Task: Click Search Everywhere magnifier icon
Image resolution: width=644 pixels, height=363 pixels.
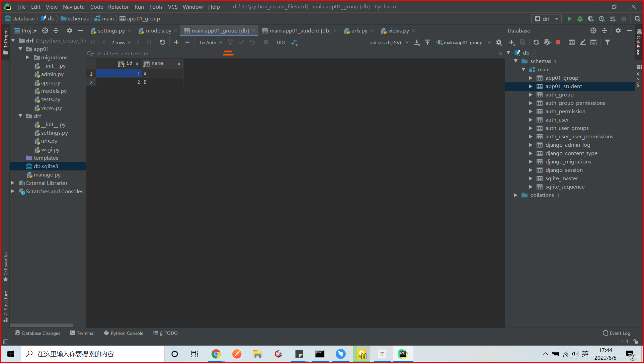Action: coord(637,19)
